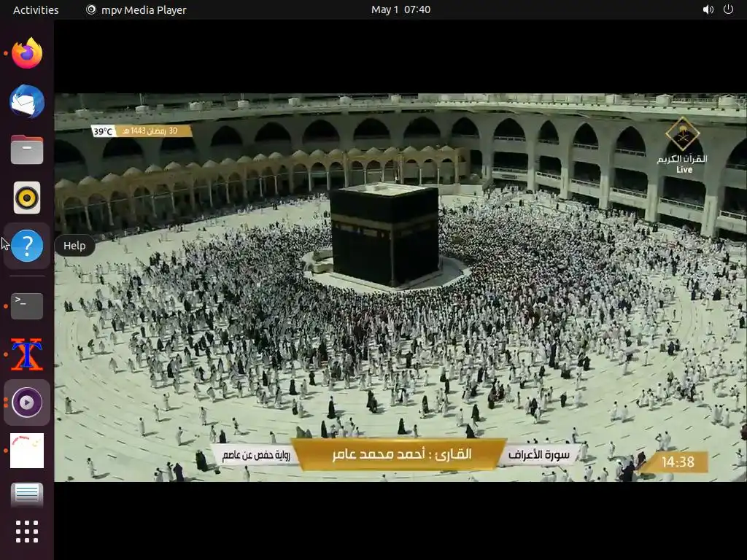
Task: Click the mpv player dock icon
Action: point(27,402)
